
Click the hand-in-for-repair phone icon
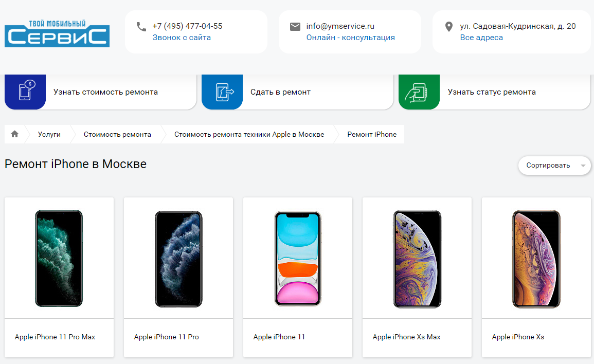[222, 92]
